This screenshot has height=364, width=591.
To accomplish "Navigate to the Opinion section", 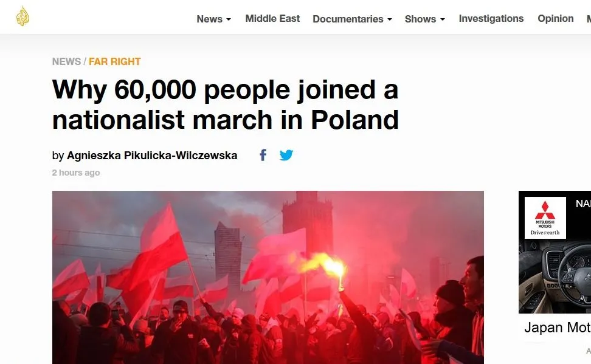I will [555, 18].
